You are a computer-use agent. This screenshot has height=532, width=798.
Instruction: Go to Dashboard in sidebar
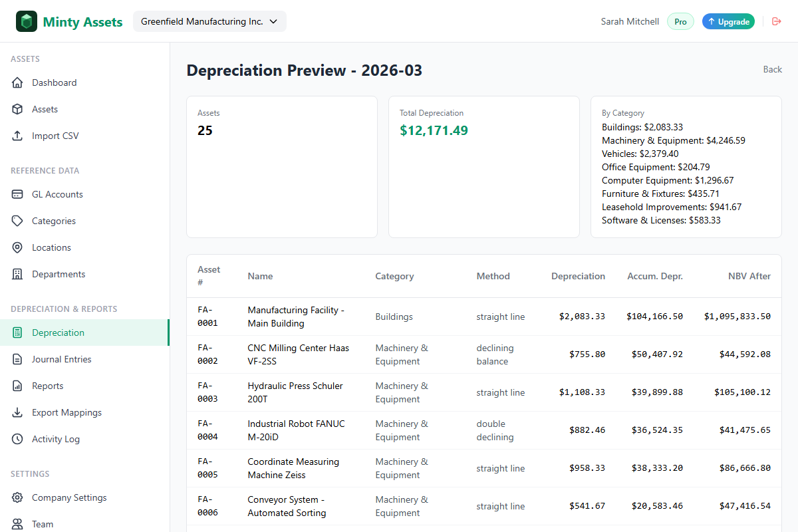click(84, 82)
